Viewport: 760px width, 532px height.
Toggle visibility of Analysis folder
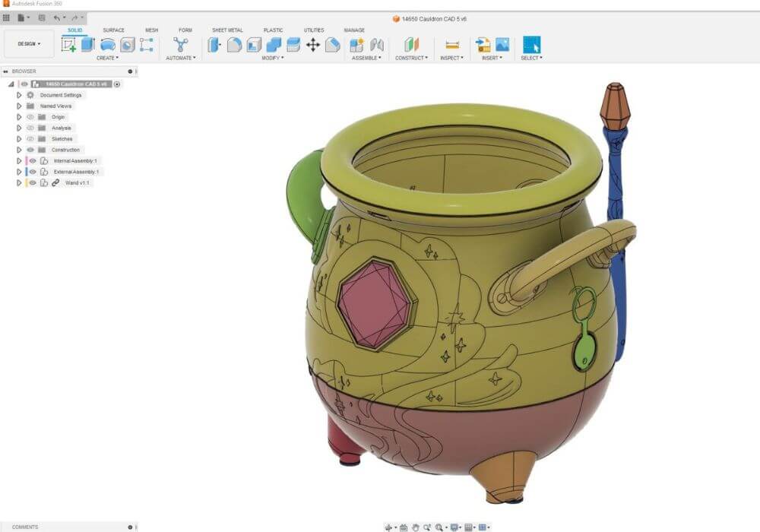[30, 128]
